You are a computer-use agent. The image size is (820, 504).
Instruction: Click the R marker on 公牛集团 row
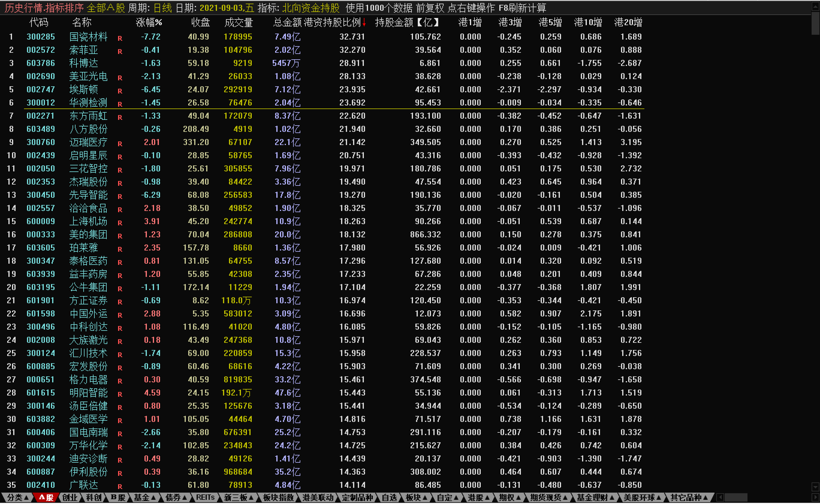pos(120,289)
